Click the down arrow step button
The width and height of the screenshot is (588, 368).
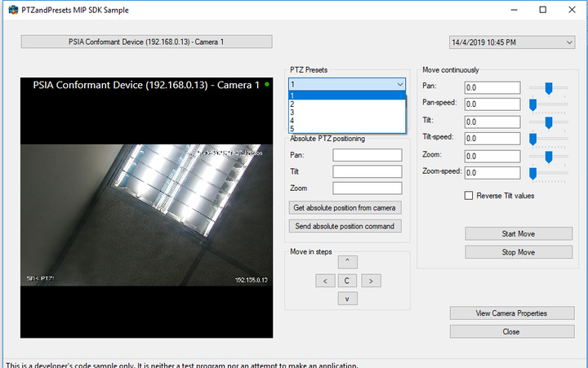(347, 299)
